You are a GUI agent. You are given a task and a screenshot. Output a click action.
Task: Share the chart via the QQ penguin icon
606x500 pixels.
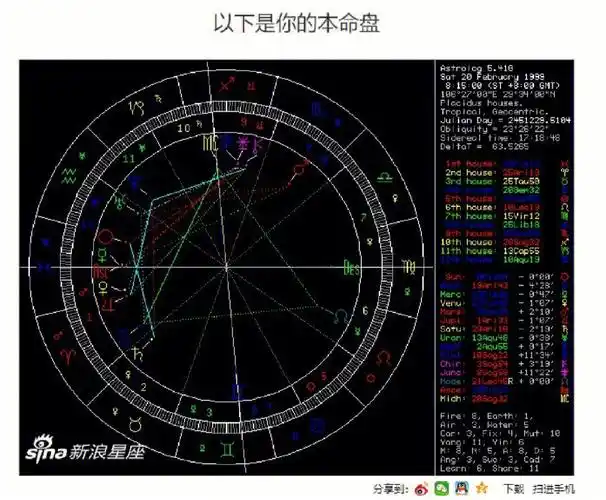click(x=462, y=489)
